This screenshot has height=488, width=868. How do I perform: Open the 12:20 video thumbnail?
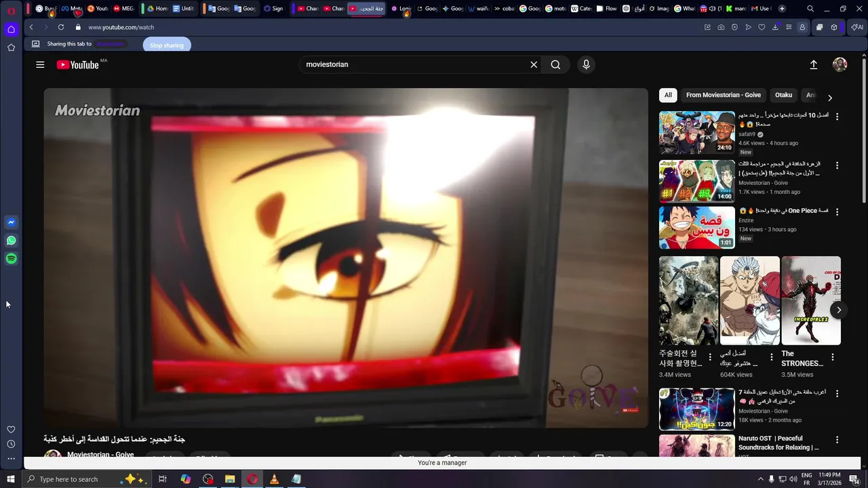pos(697,409)
